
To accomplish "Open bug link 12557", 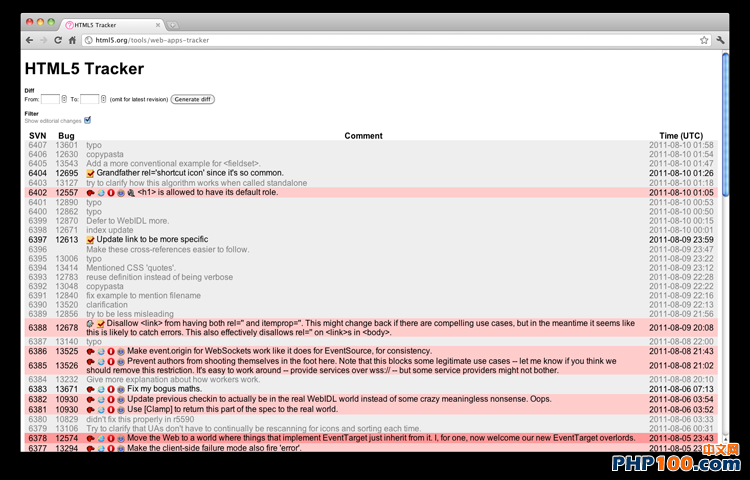I will (x=66, y=192).
